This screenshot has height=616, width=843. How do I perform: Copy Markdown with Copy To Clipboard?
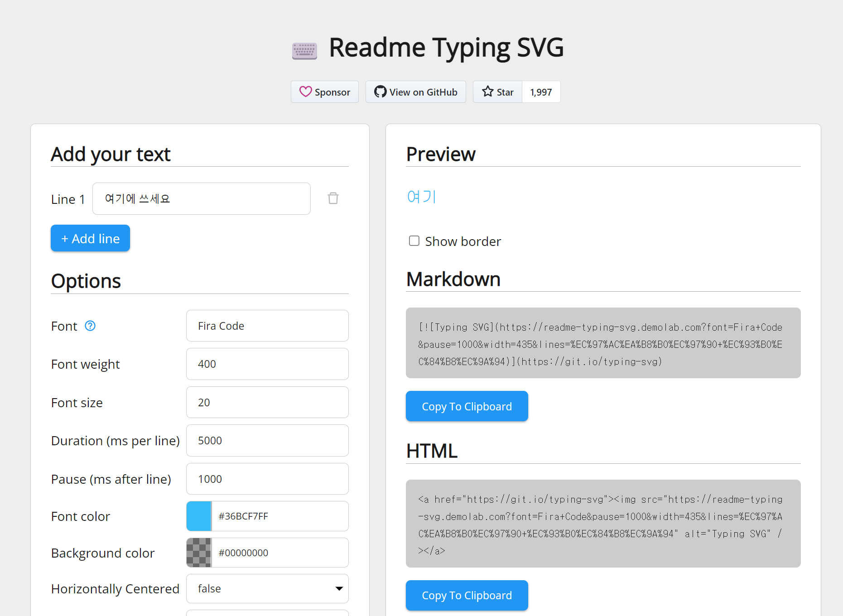click(x=467, y=406)
